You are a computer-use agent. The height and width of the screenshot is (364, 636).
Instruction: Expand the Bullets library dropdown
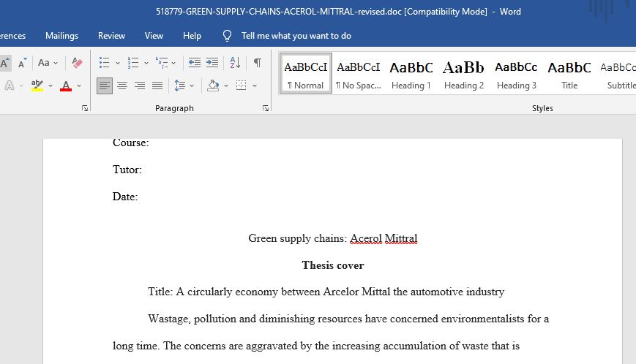point(118,63)
